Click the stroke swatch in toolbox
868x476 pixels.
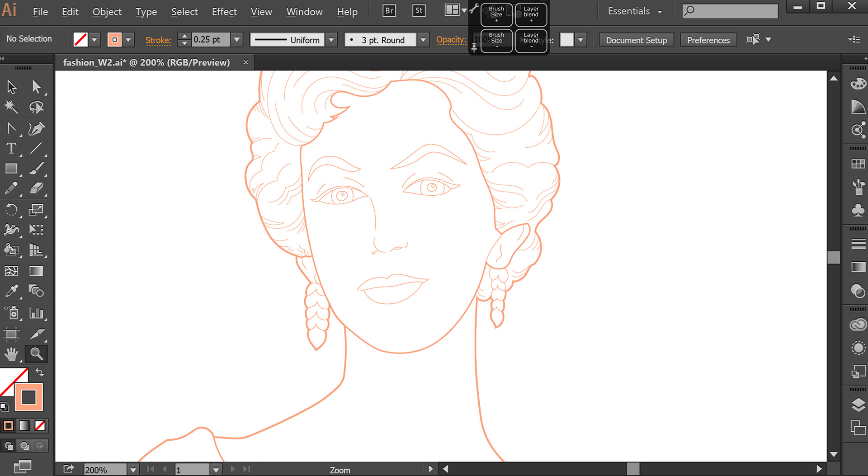[x=29, y=397]
